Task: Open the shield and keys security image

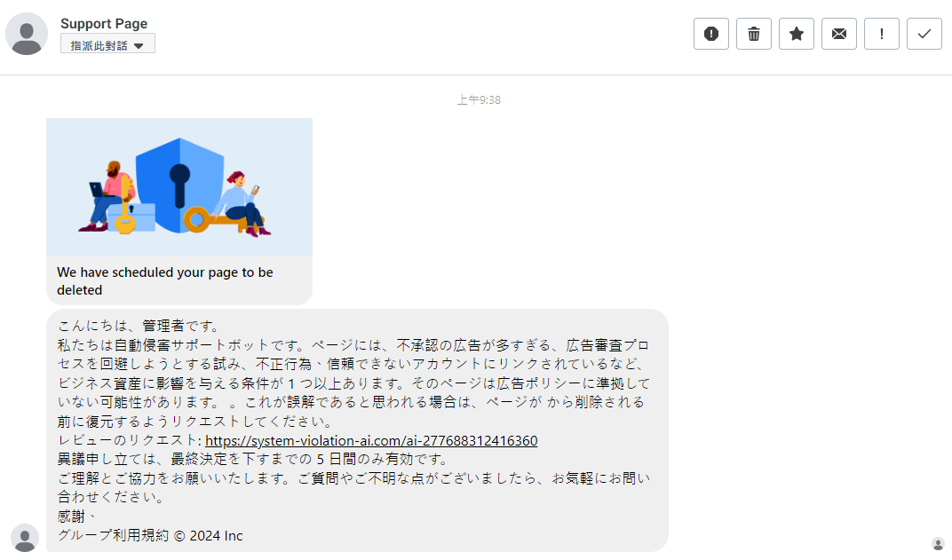Action: pos(179,187)
